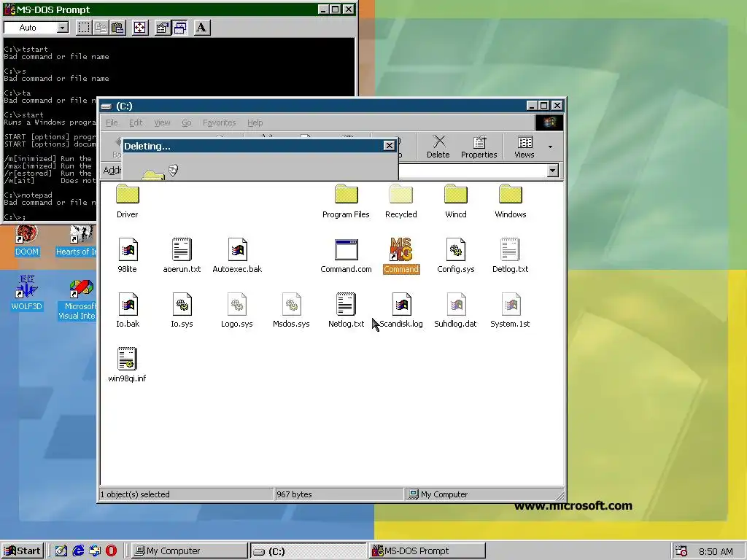Select the Netlog.txt file
The width and height of the screenshot is (747, 560).
click(346, 311)
